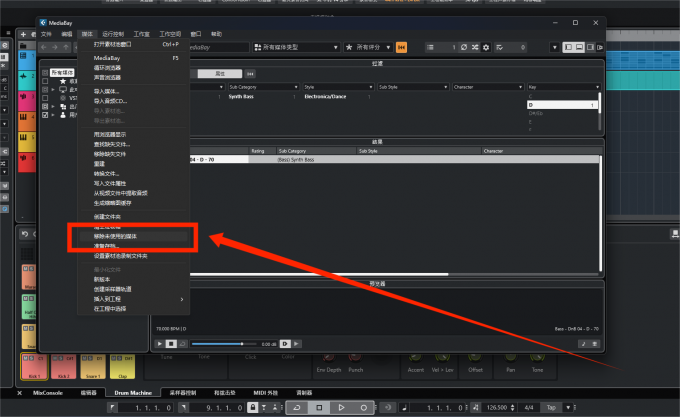Viewport: 680px width, 417px height.
Task: Click the undo history arrow icon in lower zone
Action: pos(25,234)
